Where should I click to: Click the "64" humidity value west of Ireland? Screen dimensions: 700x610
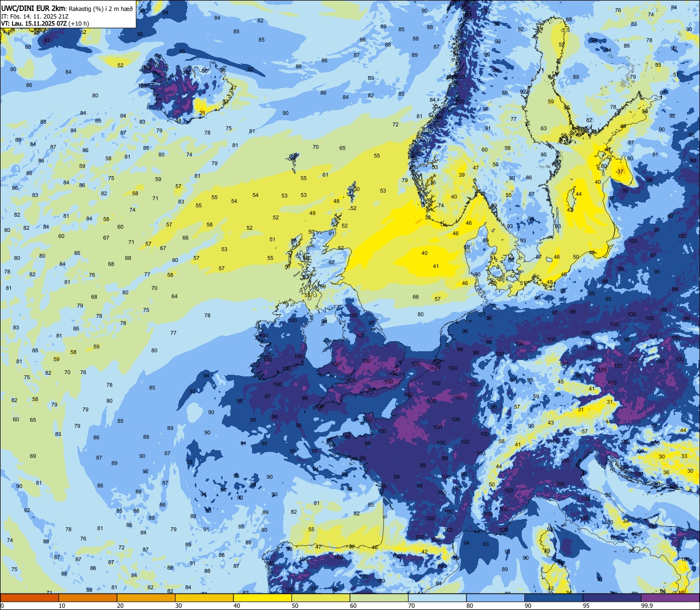tap(174, 297)
